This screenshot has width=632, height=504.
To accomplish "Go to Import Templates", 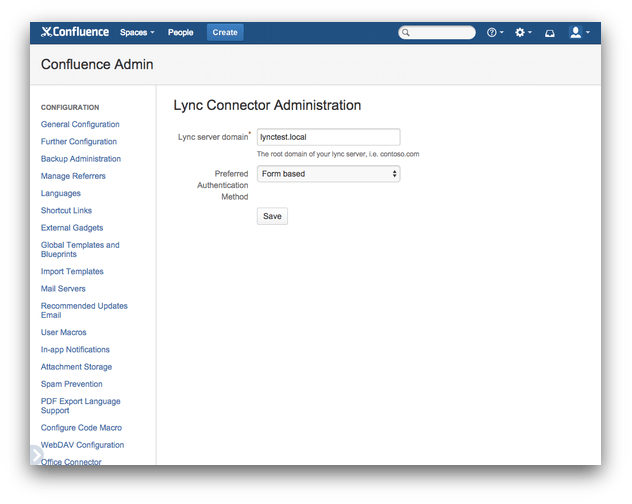I will point(72,271).
